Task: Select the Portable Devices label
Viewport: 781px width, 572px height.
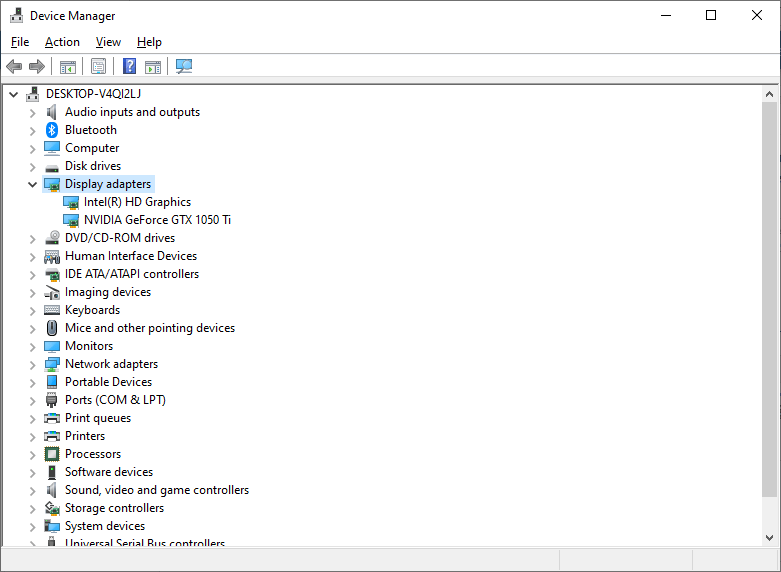Action: tap(109, 382)
